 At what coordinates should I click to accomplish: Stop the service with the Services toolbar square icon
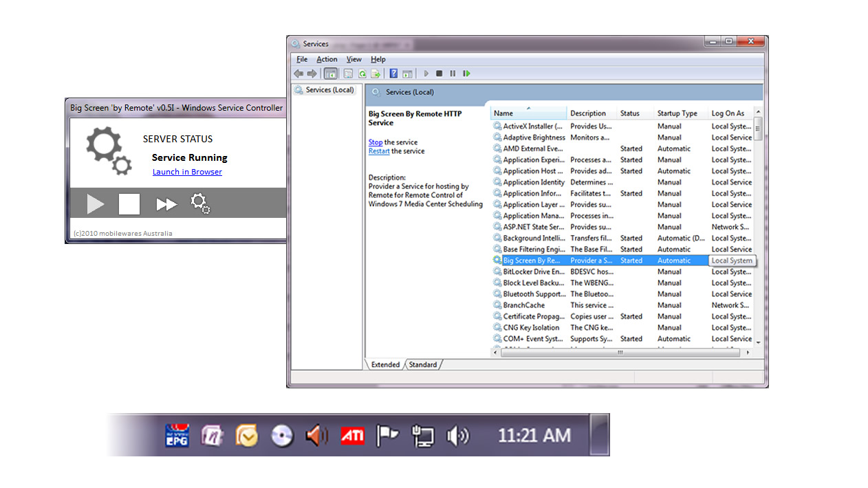pyautogui.click(x=440, y=74)
